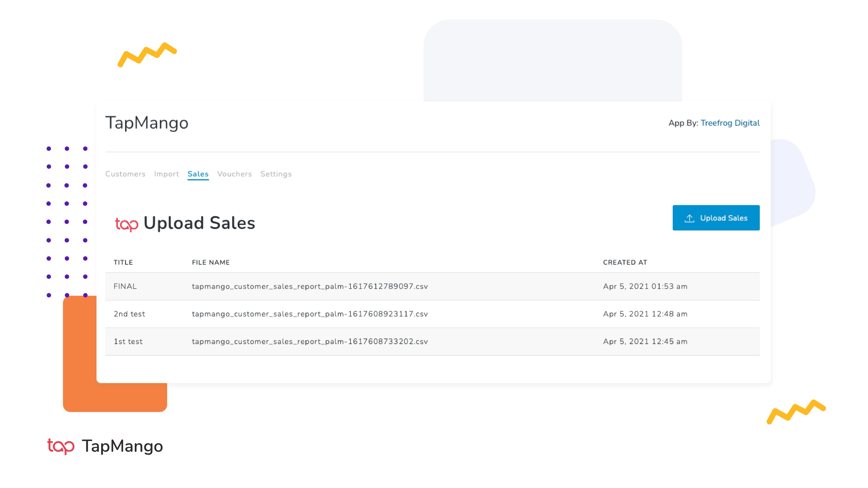Go to the Vouchers tab
Viewport: 868px width, 488px height.
[x=235, y=174]
